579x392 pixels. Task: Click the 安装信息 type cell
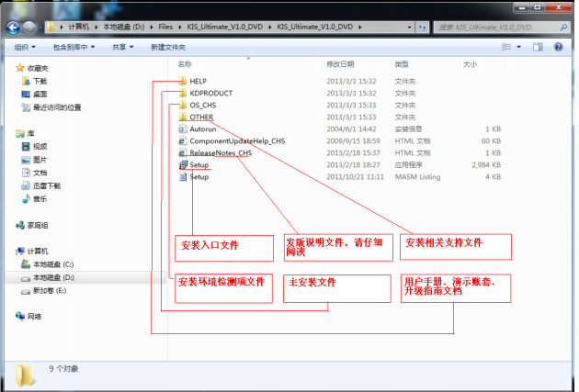[408, 129]
